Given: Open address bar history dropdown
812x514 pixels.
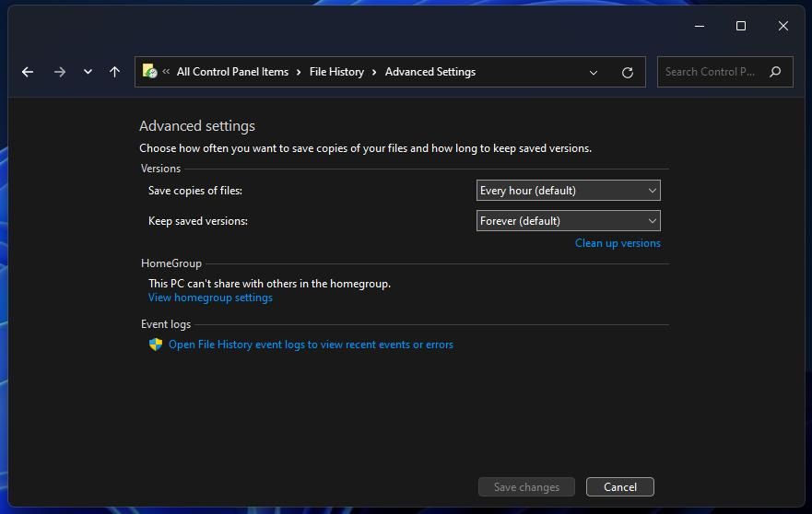Looking at the screenshot, I should (x=594, y=73).
